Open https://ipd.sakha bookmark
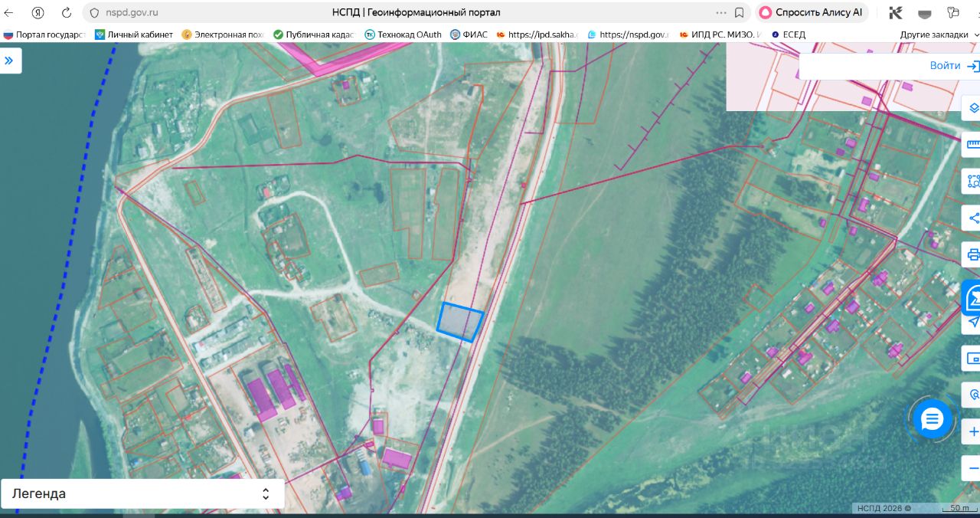 pos(537,34)
